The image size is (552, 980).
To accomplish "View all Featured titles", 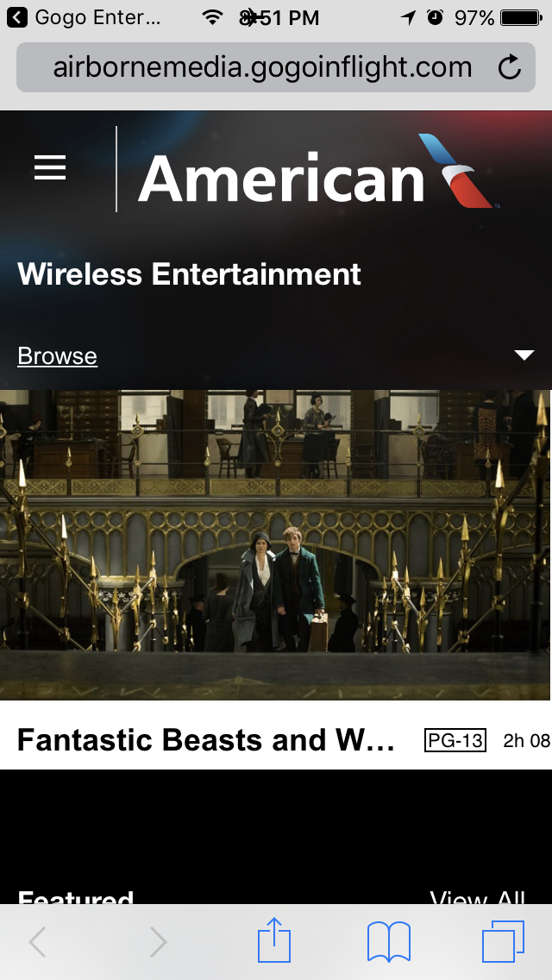I will click(477, 897).
